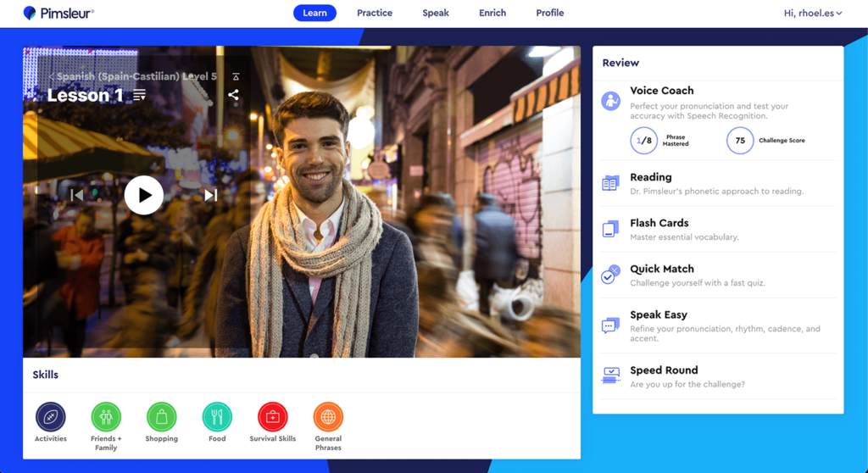
Task: Switch to the Practice tab
Action: (374, 13)
